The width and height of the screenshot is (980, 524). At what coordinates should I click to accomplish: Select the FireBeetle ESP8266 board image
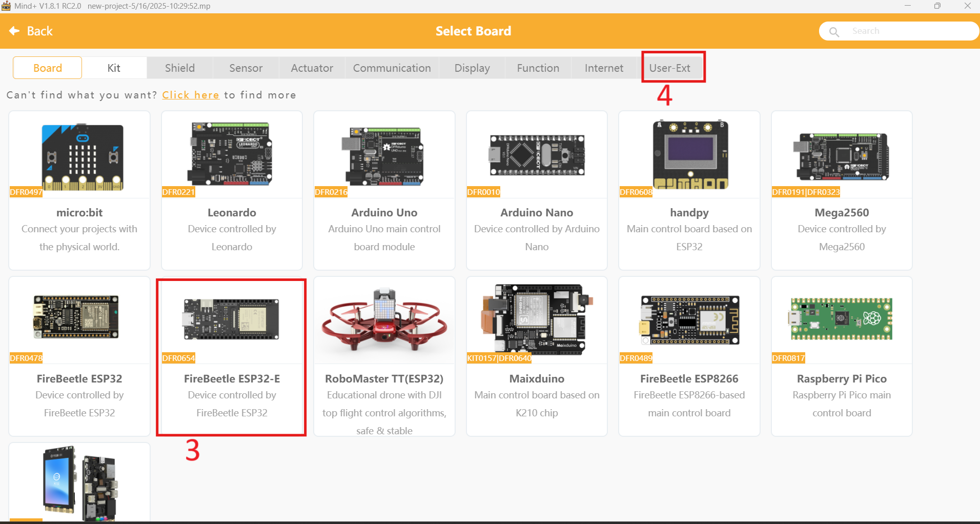coord(689,320)
